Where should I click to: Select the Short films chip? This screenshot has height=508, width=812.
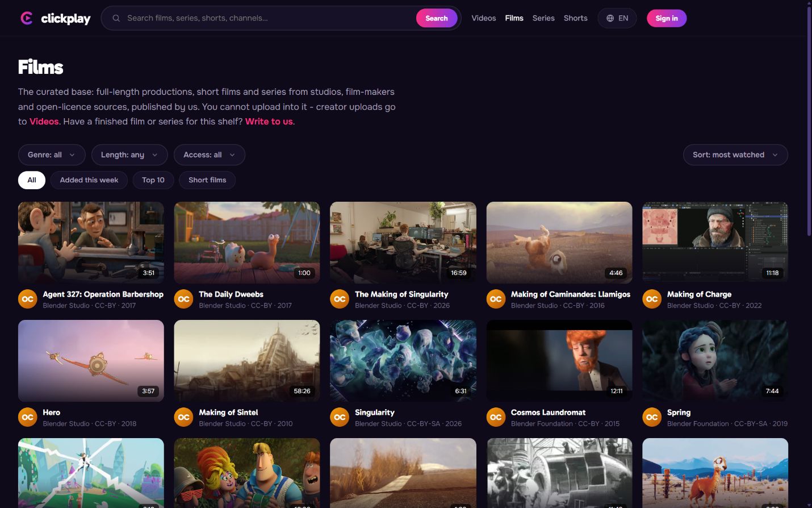point(207,180)
